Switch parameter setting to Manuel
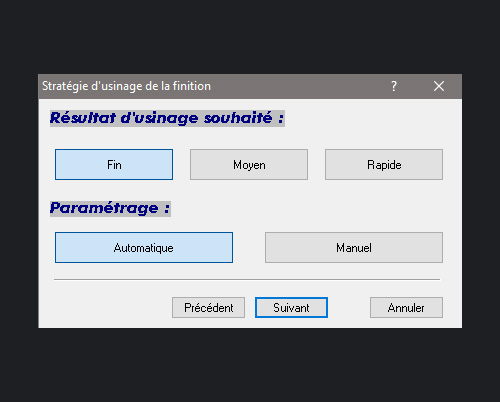The height and width of the screenshot is (402, 500). coord(354,248)
